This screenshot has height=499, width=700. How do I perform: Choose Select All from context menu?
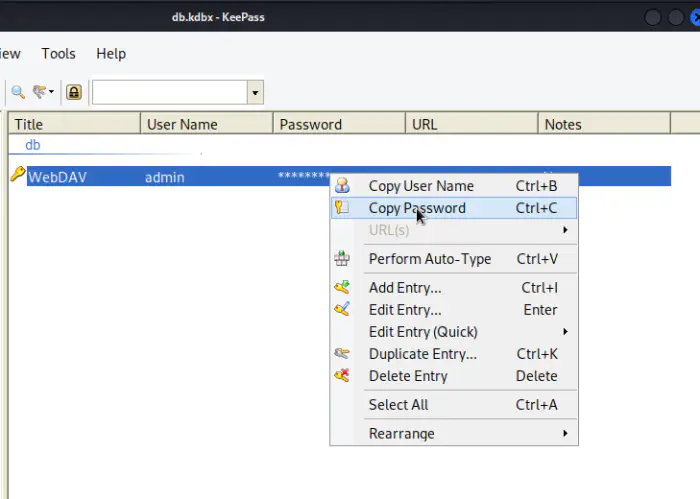point(398,405)
